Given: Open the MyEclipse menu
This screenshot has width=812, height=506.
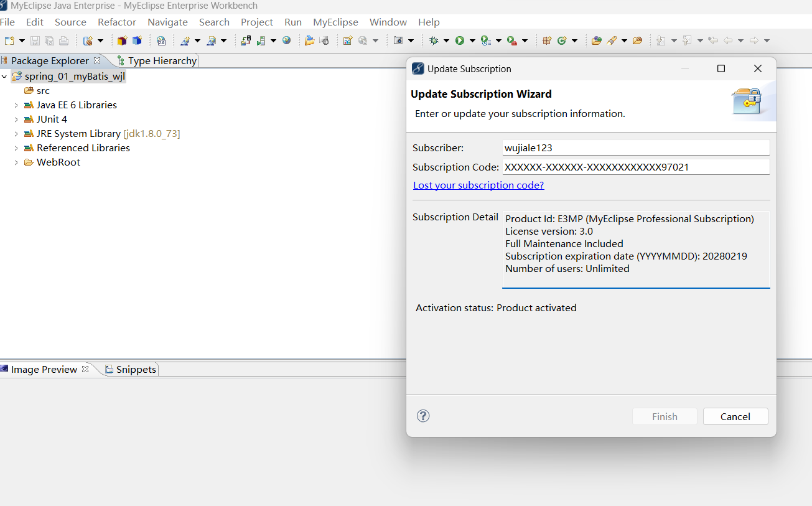Looking at the screenshot, I should point(335,22).
